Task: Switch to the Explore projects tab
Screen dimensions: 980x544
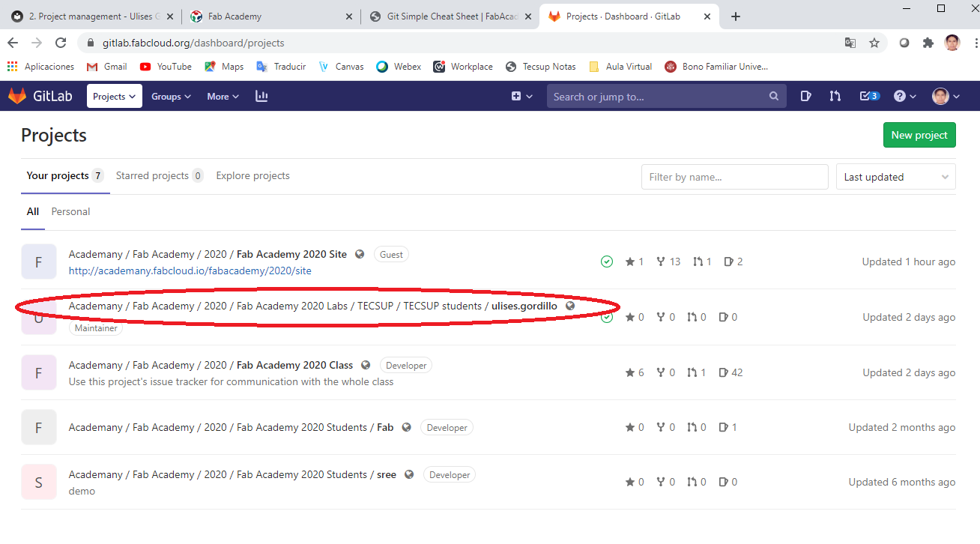Action: pos(252,176)
